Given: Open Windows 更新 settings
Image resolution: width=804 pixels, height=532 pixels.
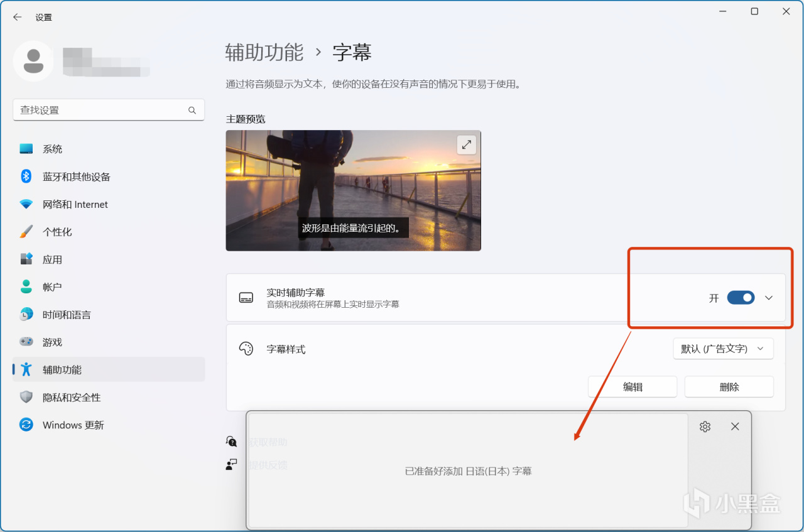Looking at the screenshot, I should pyautogui.click(x=109, y=425).
